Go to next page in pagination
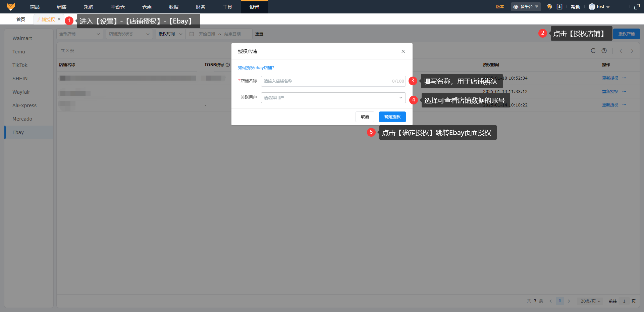Image resolution: width=644 pixels, height=312 pixels. [x=569, y=301]
